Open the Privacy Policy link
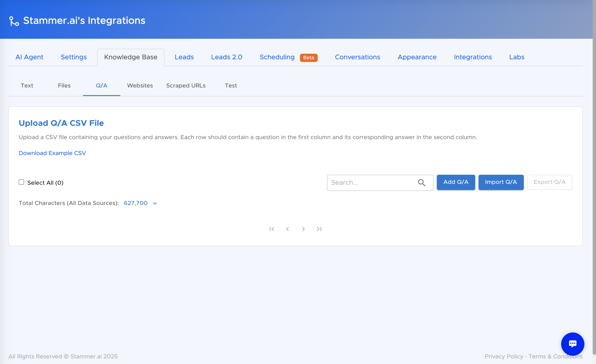This screenshot has height=364, width=596. 504,357
